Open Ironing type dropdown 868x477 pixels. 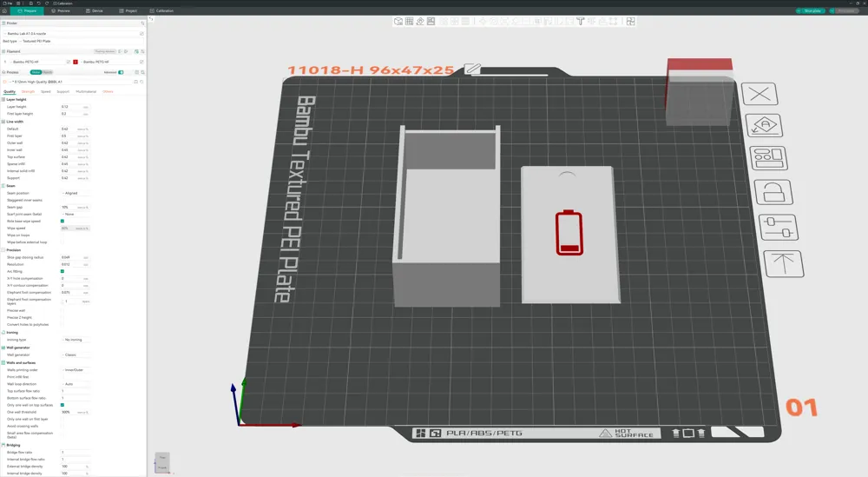[76, 340]
